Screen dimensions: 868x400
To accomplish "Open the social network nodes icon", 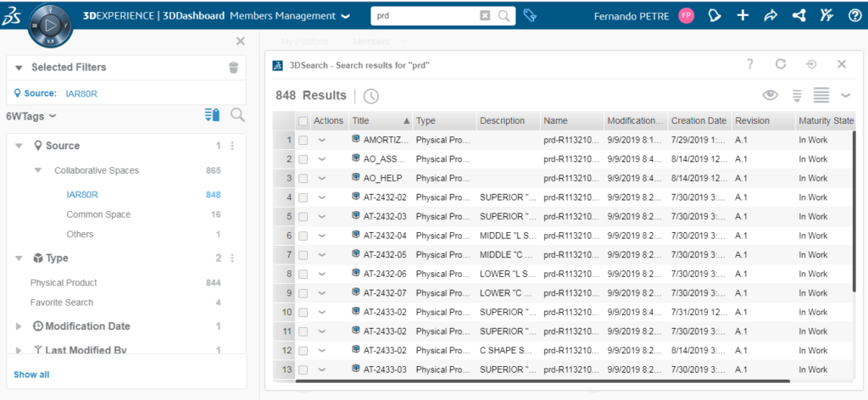I will pyautogui.click(x=798, y=16).
